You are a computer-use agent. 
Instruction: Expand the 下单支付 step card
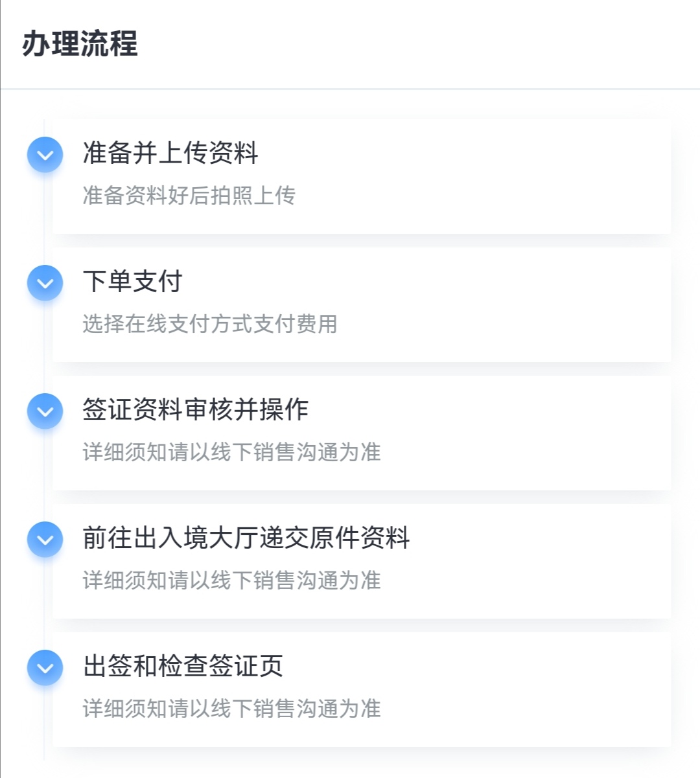pyautogui.click(x=362, y=304)
